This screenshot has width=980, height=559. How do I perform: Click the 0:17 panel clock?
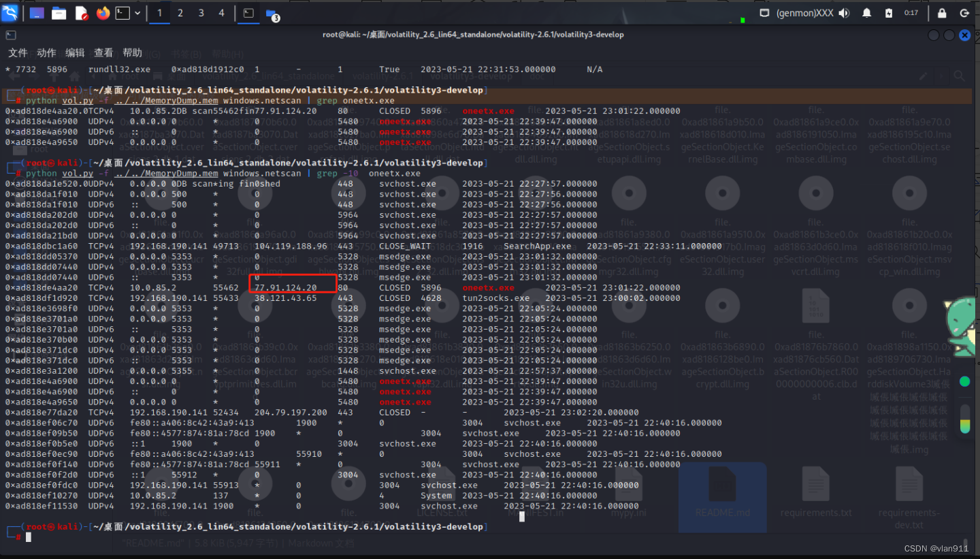click(x=911, y=13)
